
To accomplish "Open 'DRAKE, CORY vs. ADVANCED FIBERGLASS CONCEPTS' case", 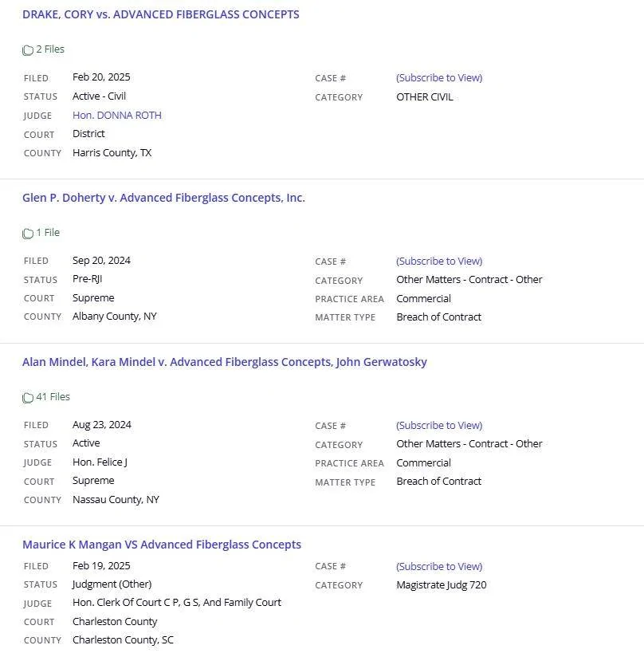I will 161,14.
